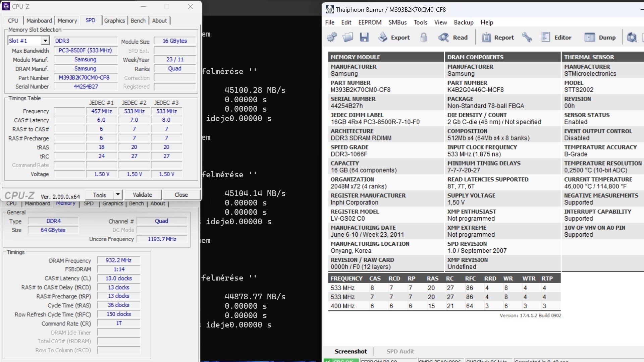The height and width of the screenshot is (362, 644).
Task: Click the JEDEC #1 frequency 457 MHz cell
Action: (101, 111)
